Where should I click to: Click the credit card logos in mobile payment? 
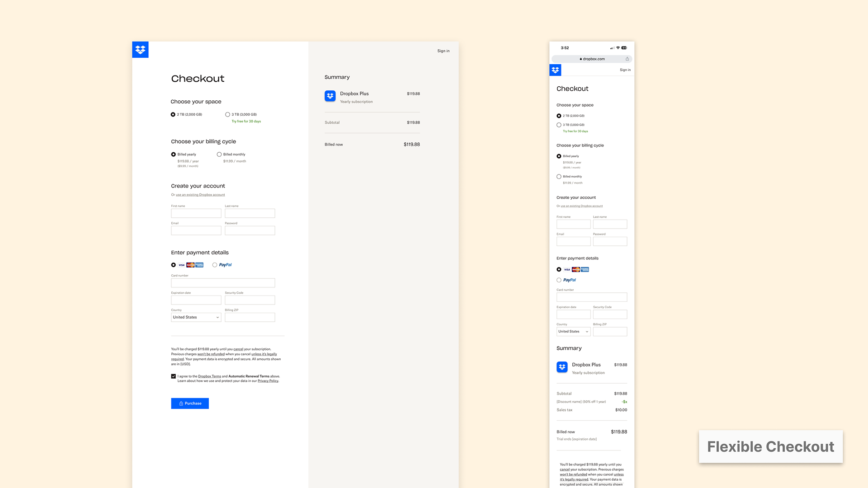(x=576, y=269)
